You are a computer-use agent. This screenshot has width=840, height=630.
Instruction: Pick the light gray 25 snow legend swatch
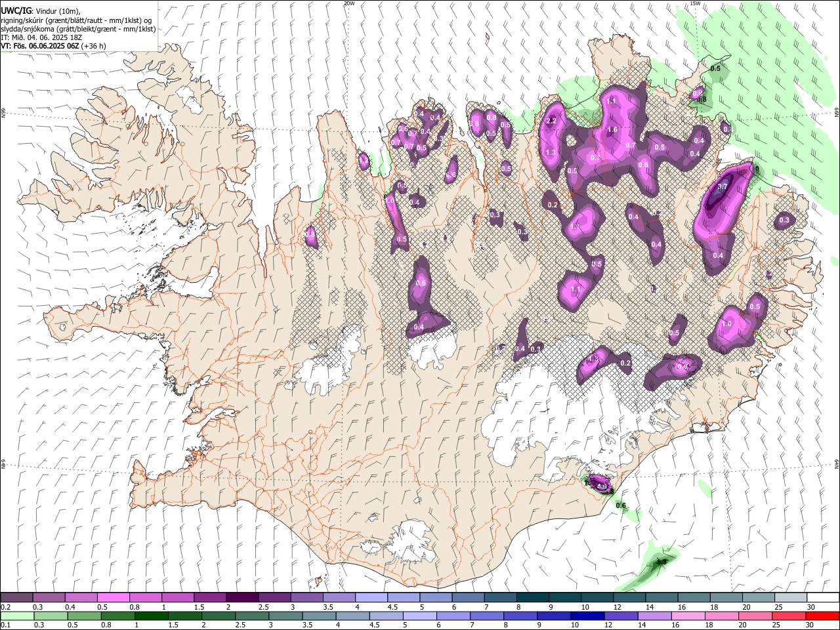[791, 598]
